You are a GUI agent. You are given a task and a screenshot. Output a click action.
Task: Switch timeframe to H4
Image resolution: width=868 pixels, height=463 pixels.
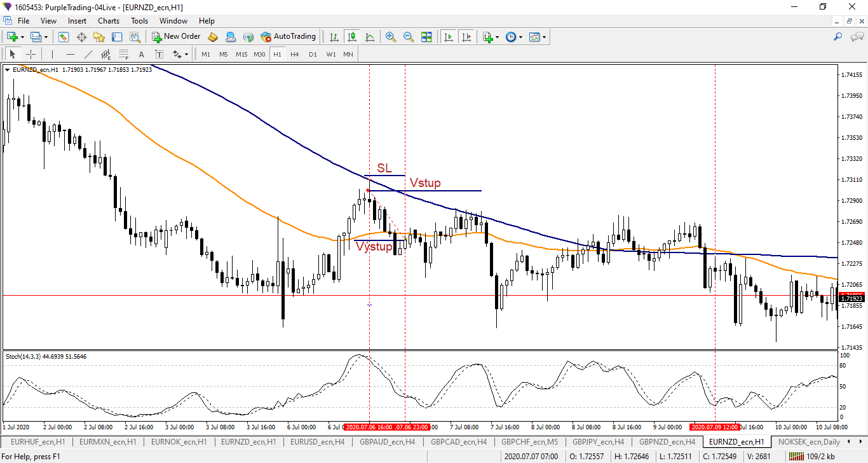pyautogui.click(x=295, y=54)
